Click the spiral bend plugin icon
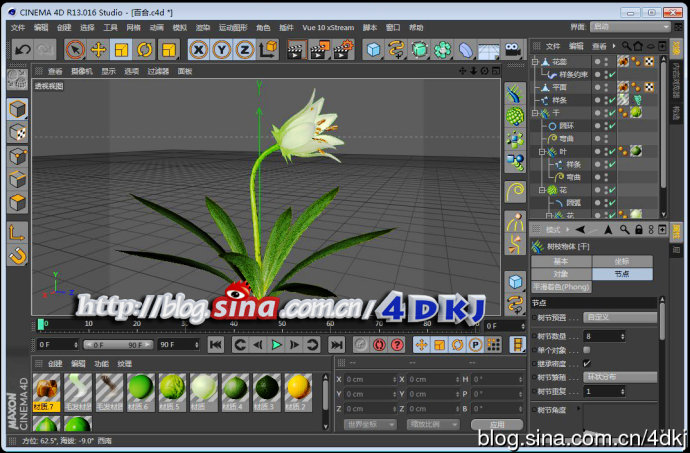The height and width of the screenshot is (453, 690). click(x=515, y=192)
